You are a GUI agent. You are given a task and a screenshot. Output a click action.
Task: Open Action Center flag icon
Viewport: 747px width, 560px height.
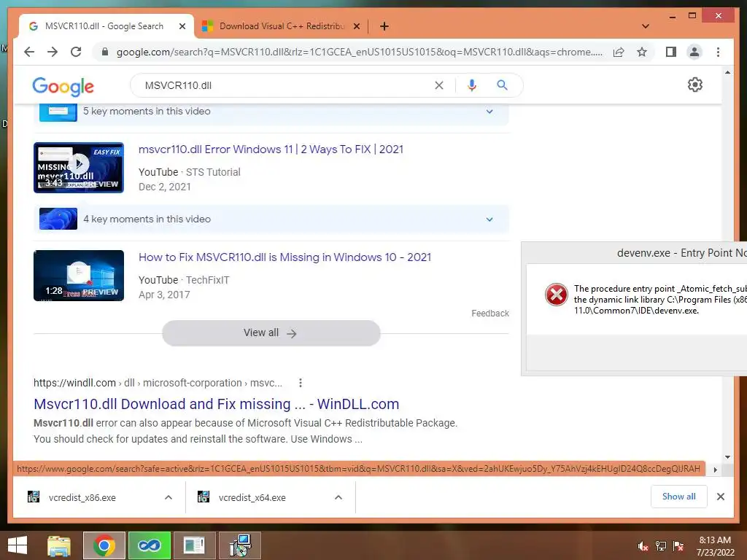pyautogui.click(x=678, y=547)
